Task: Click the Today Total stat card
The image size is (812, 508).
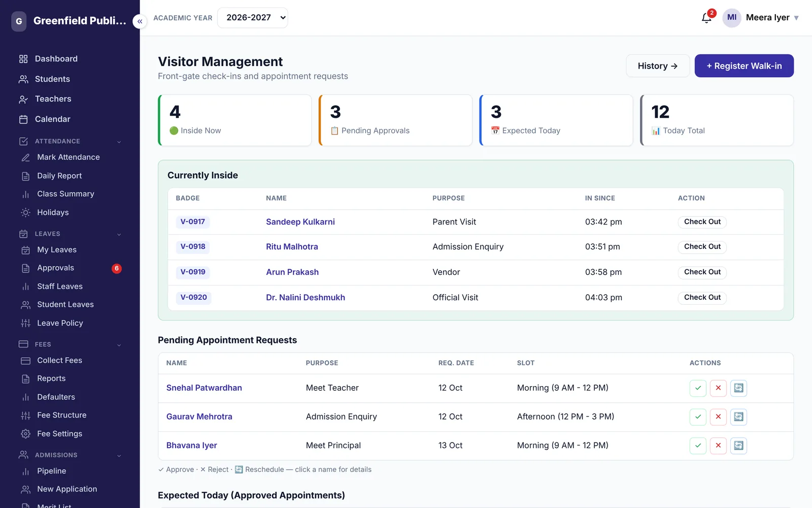Action: click(x=717, y=120)
